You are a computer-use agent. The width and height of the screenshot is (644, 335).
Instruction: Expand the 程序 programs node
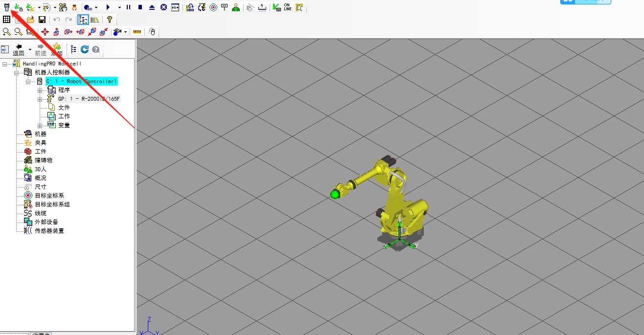[40, 90]
